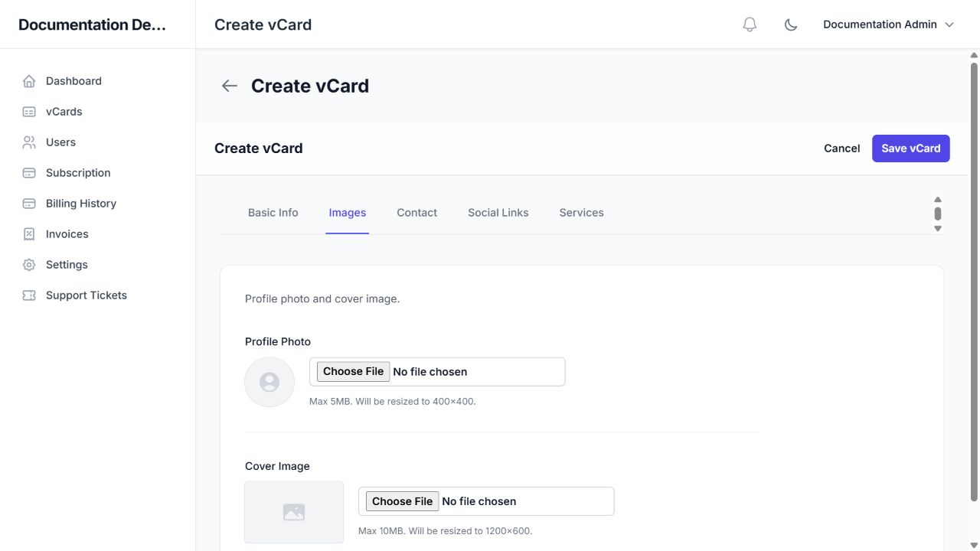Screen dimensions: 980x551
Task: Toggle dark mode moon icon
Action: coord(791,24)
